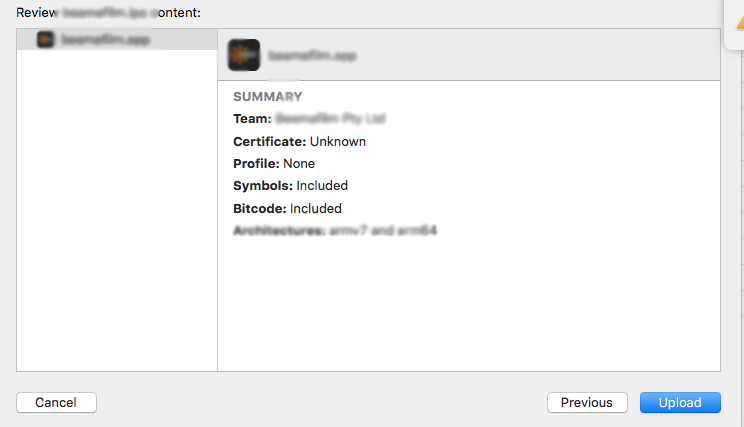Click 'Included' value next to Symbols
The height and width of the screenshot is (427, 744).
[x=322, y=186]
